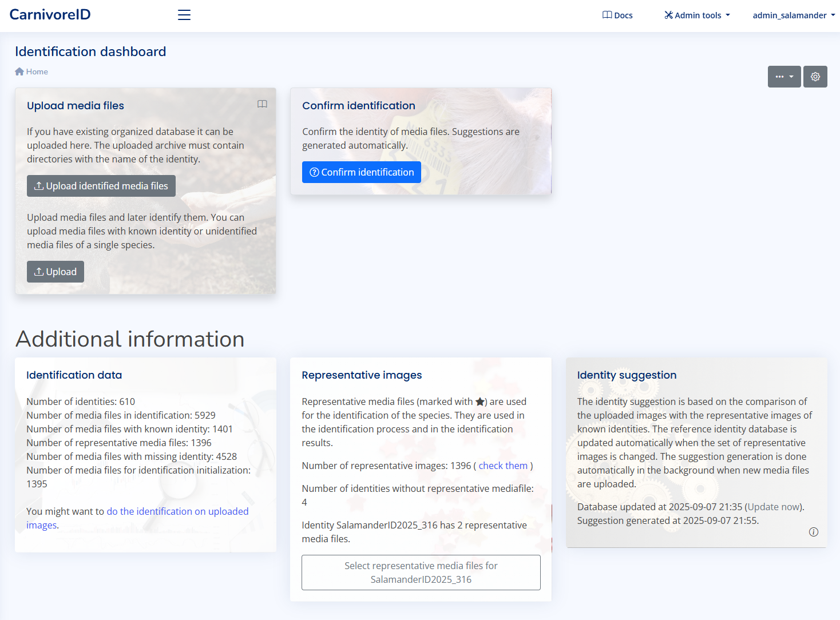Click the info icon in Identity suggestion card
Image resolution: width=840 pixels, height=620 pixels.
(x=814, y=532)
